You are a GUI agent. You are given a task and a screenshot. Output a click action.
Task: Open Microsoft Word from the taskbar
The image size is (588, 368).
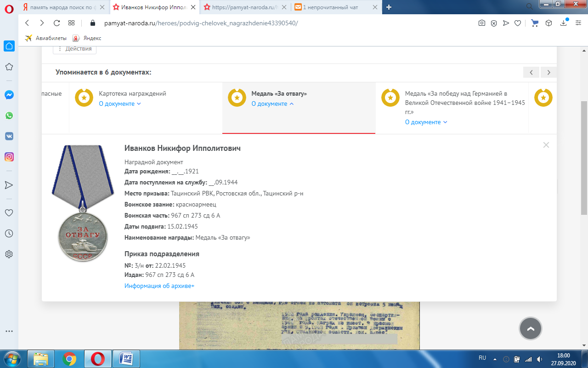click(126, 358)
